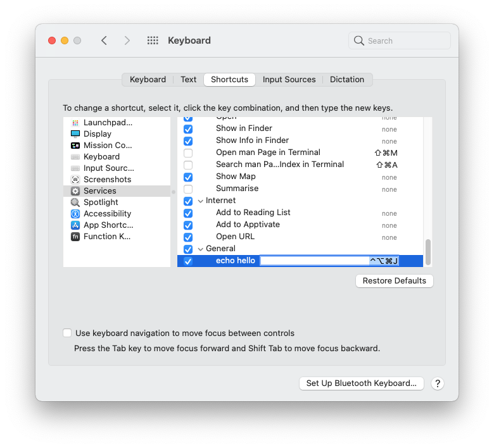This screenshot has width=494, height=448.
Task: Select the Mission Control sidebar icon
Action: pyautogui.click(x=75, y=146)
